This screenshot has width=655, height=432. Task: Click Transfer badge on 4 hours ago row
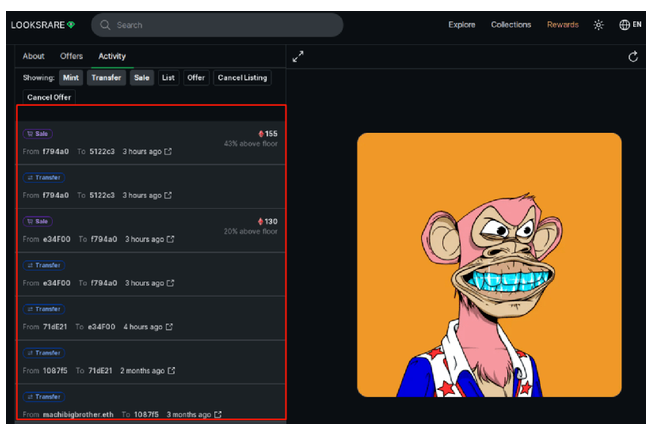point(44,309)
